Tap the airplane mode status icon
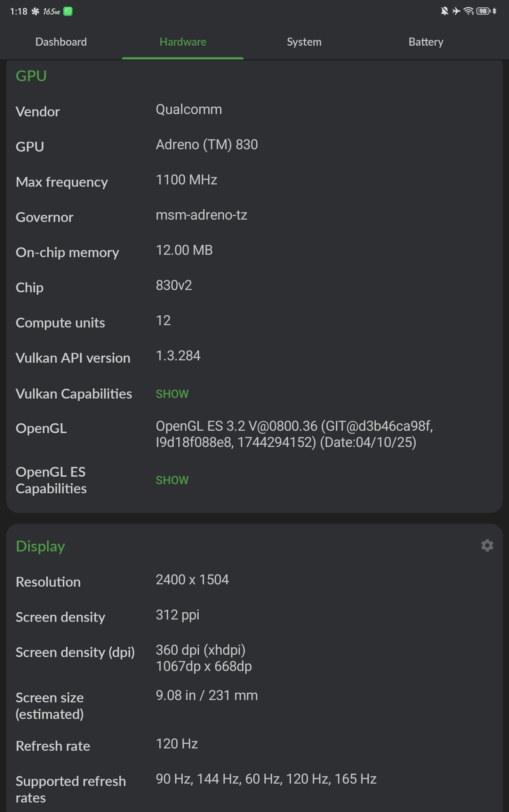Viewport: 509px width, 812px height. coord(456,11)
